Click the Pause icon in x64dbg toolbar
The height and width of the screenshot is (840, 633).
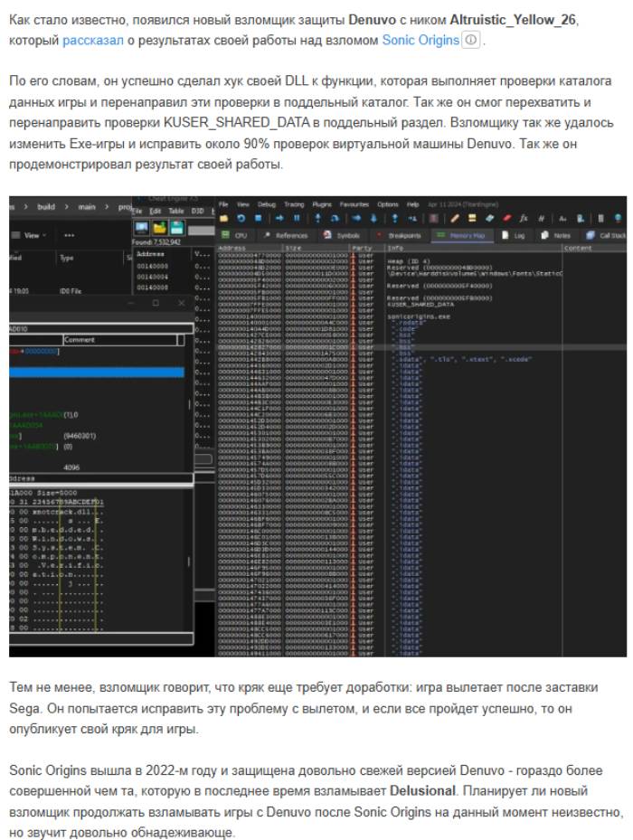(297, 219)
